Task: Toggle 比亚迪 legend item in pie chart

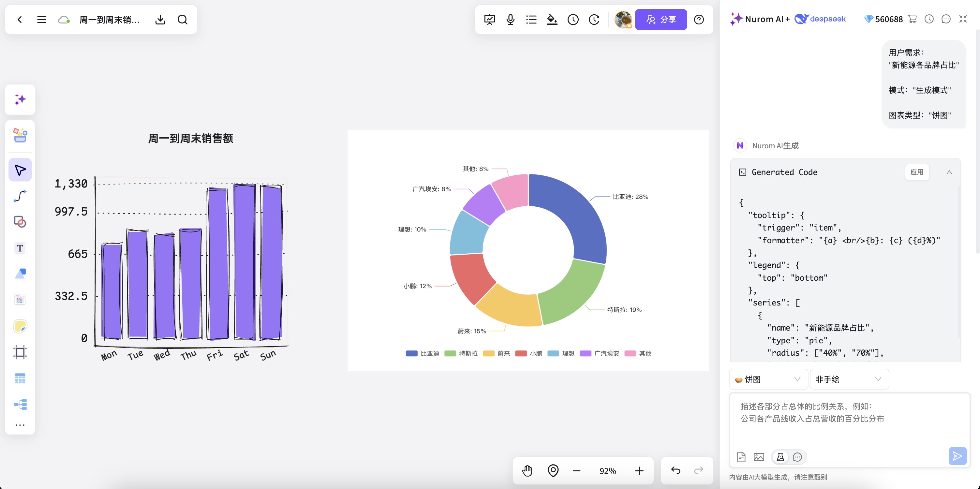Action: coord(422,353)
